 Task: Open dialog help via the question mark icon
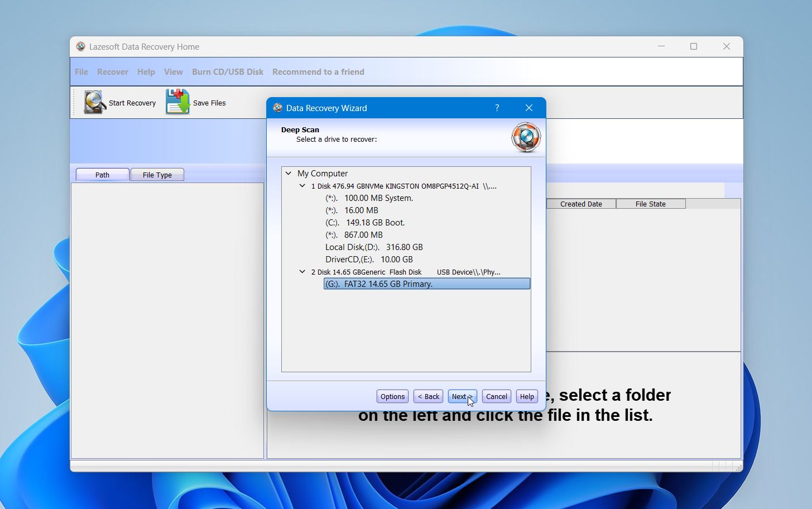(x=497, y=108)
